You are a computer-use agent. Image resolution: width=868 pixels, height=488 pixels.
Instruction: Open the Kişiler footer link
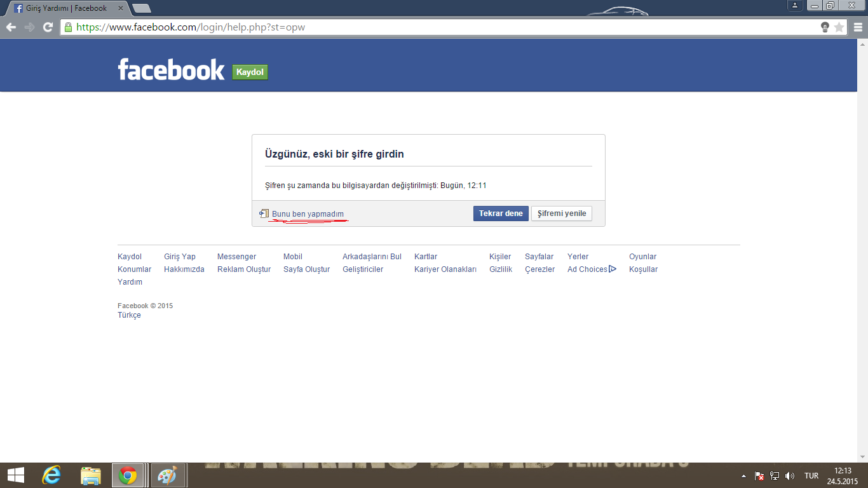[x=500, y=257]
